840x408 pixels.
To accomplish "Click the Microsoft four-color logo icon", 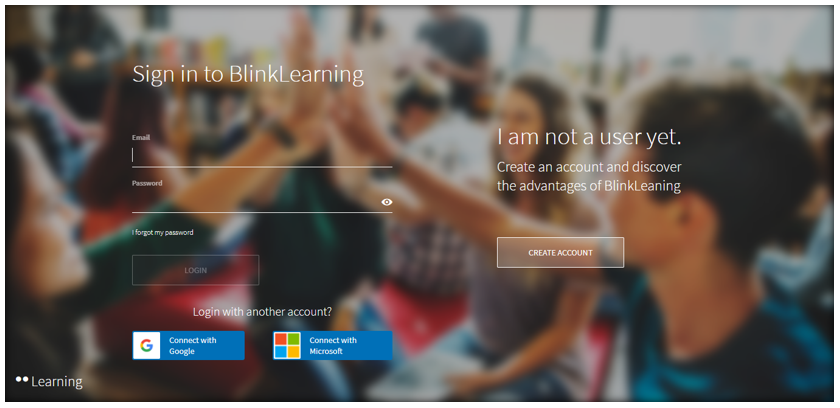I will 288,346.
